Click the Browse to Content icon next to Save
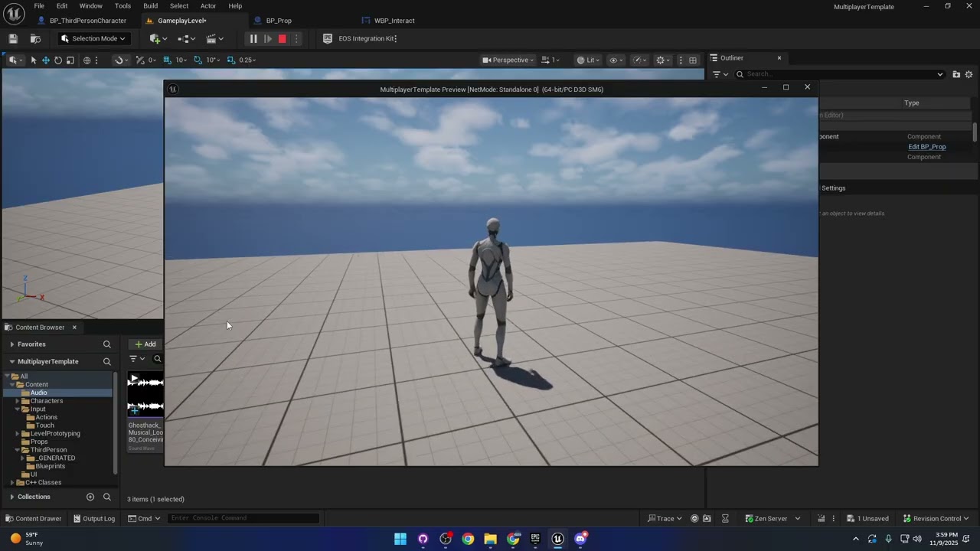 point(35,38)
